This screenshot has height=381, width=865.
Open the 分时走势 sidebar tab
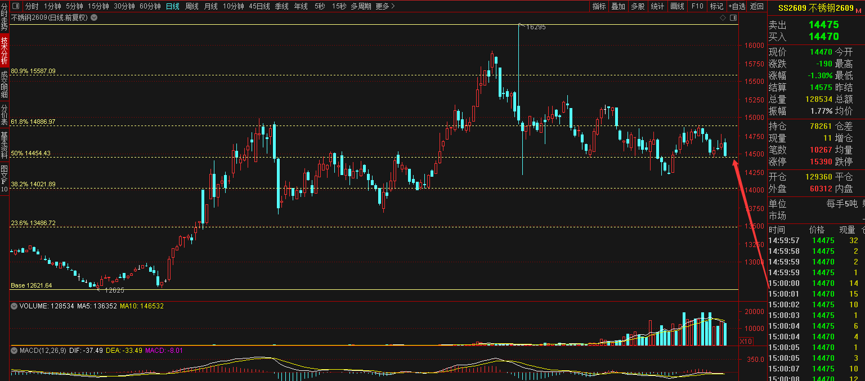(4, 17)
